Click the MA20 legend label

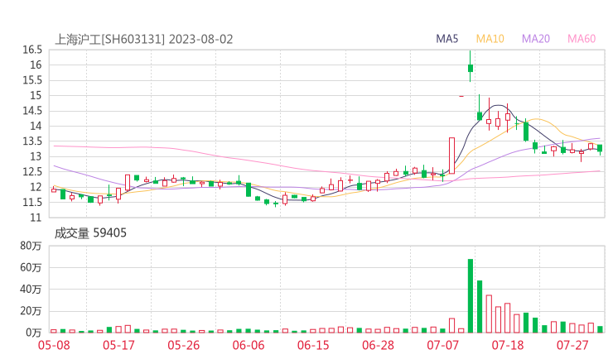(x=536, y=39)
